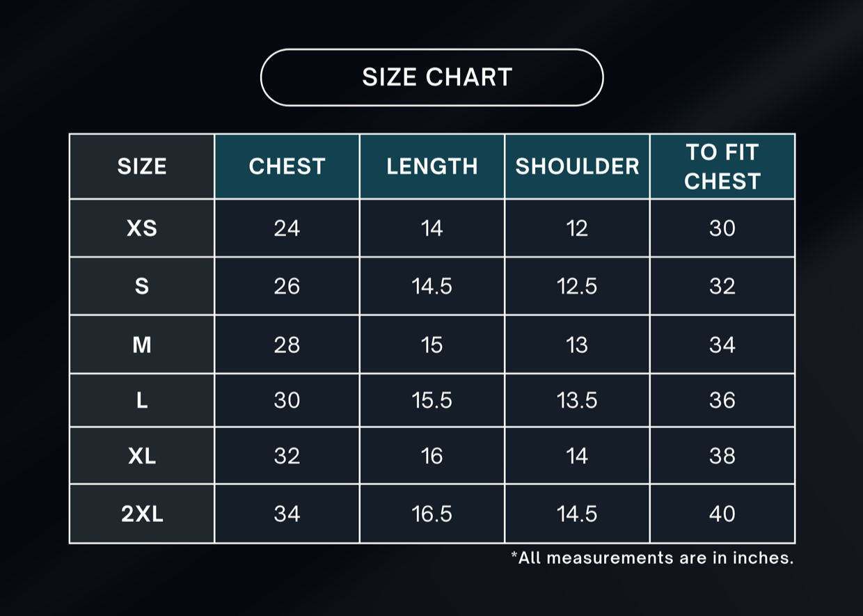Click the M size row label
863x616 pixels.
tap(142, 345)
